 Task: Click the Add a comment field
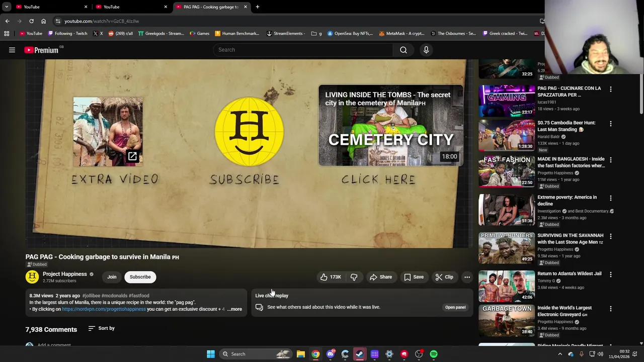pos(54,345)
